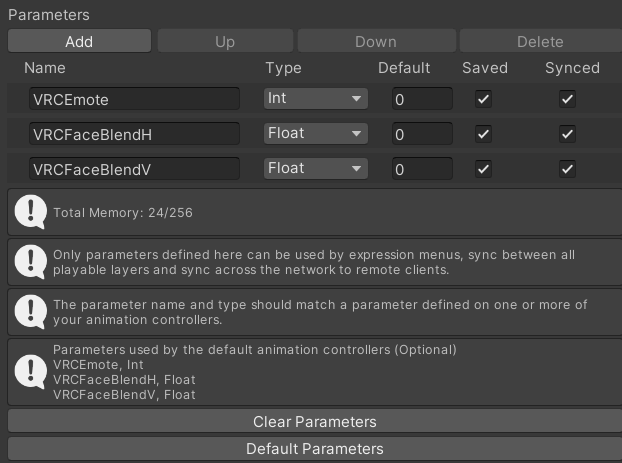Click the Add parameter button

click(x=79, y=41)
